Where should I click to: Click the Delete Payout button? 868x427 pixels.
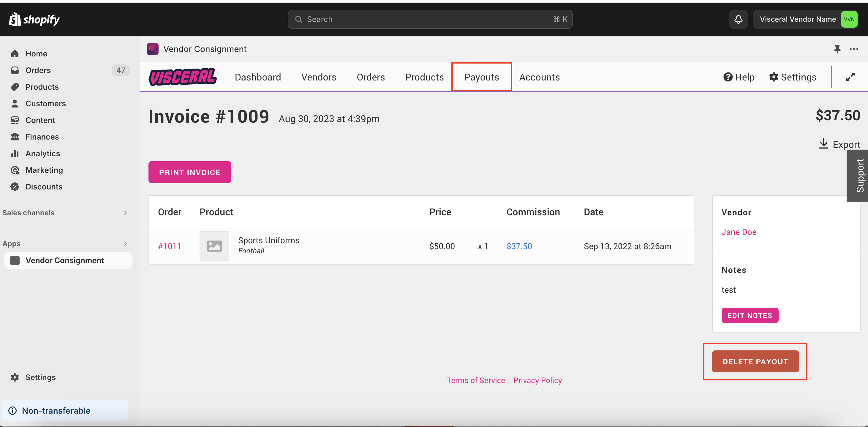click(755, 361)
